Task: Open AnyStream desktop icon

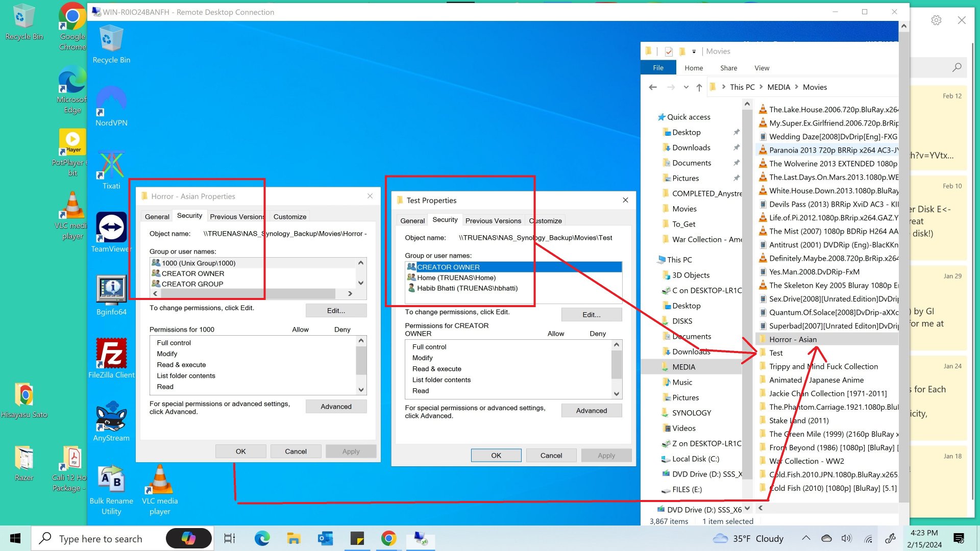Action: 111,421
